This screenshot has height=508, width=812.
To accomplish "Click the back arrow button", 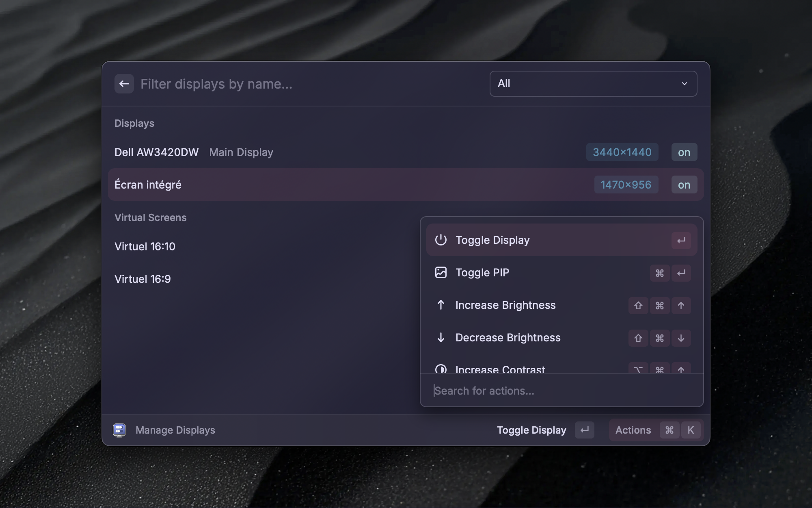I will point(124,84).
